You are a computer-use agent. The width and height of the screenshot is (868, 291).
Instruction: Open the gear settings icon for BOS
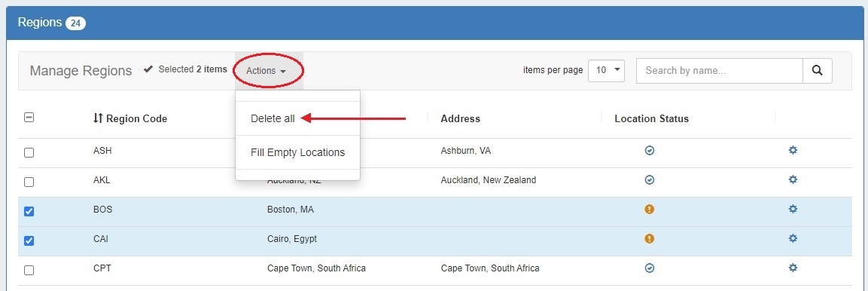pos(793,209)
